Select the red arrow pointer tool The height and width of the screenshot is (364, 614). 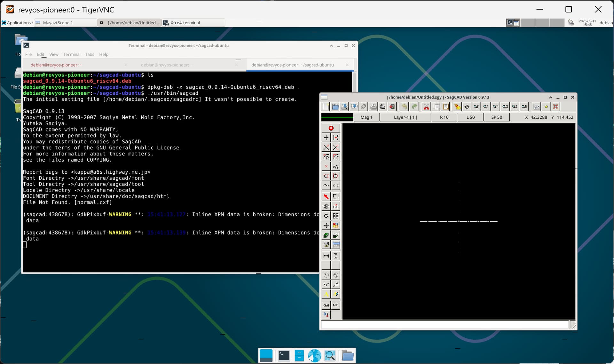pos(326,197)
